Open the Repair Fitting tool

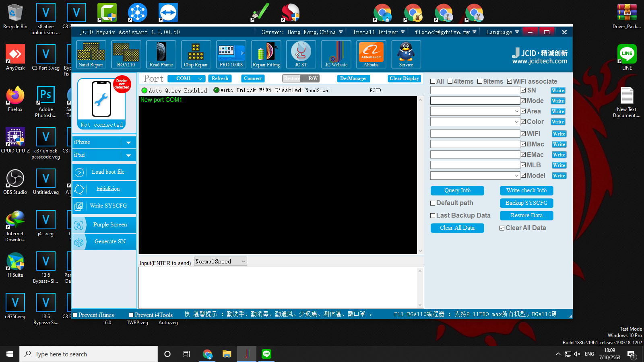(x=266, y=54)
